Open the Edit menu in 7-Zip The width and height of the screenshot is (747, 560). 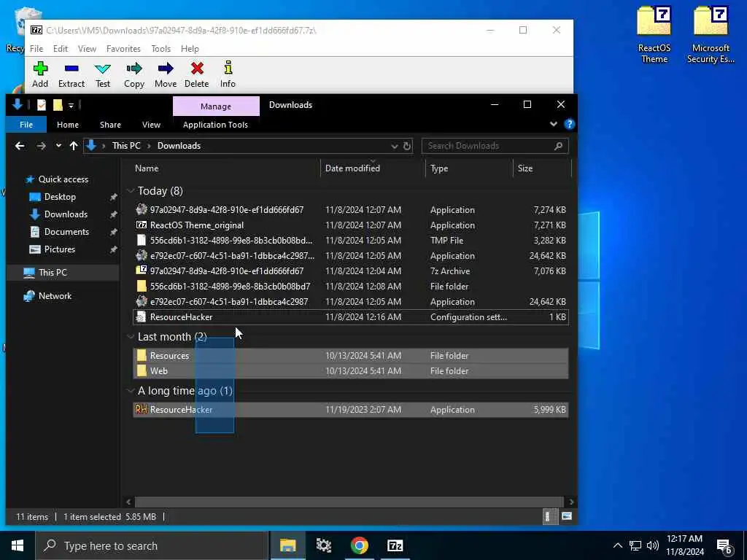61,49
